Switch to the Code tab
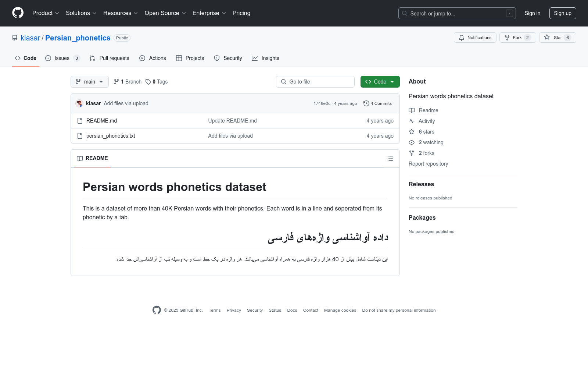588x368 pixels. (26, 58)
